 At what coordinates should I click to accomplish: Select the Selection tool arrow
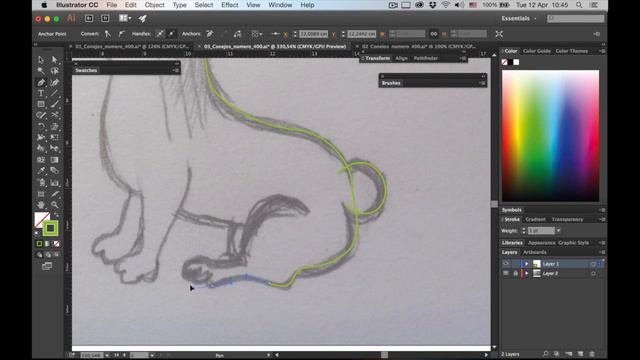point(41,60)
